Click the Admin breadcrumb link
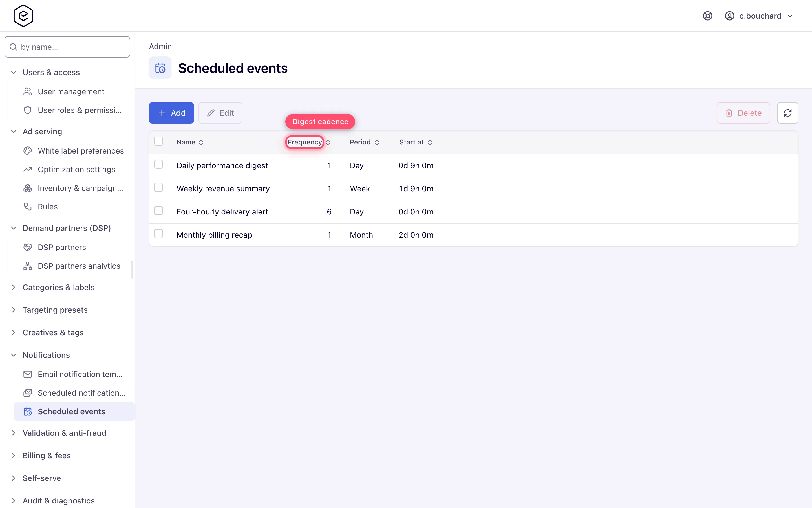 coord(160,46)
